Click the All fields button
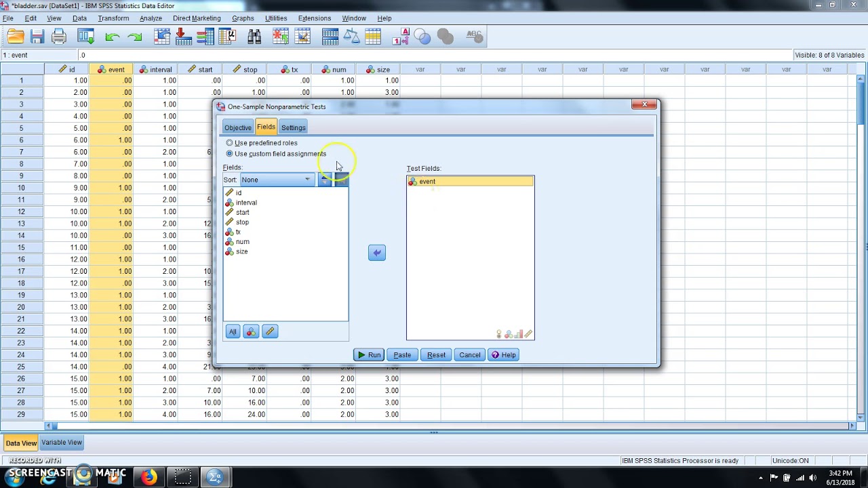Screen dimensions: 868x488 pyautogui.click(x=233, y=331)
